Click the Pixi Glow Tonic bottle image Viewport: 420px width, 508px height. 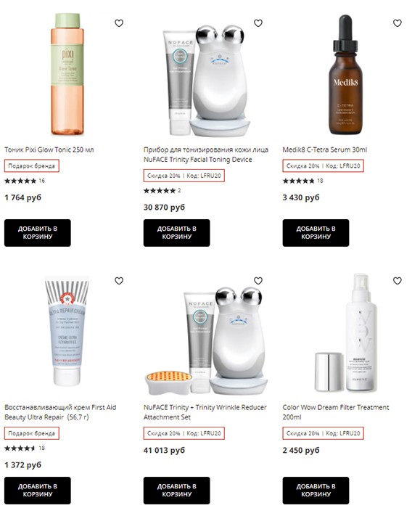tap(67, 74)
